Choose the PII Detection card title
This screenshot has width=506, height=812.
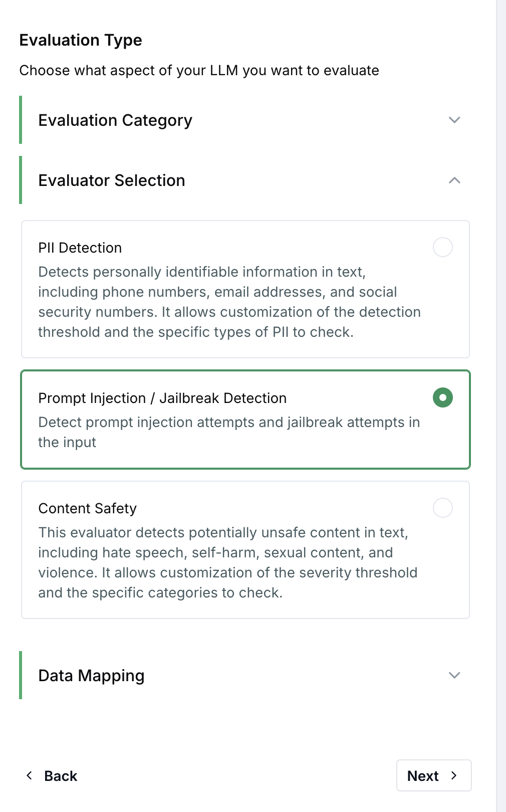tap(80, 248)
